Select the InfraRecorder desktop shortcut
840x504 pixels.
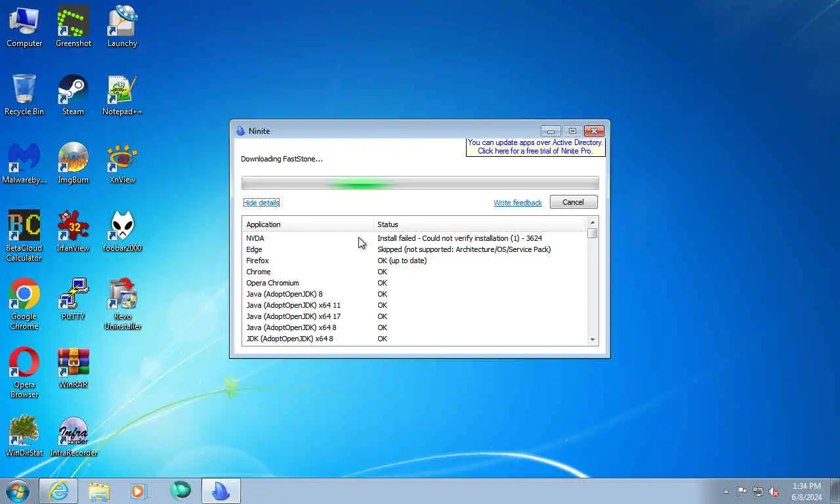pyautogui.click(x=73, y=436)
